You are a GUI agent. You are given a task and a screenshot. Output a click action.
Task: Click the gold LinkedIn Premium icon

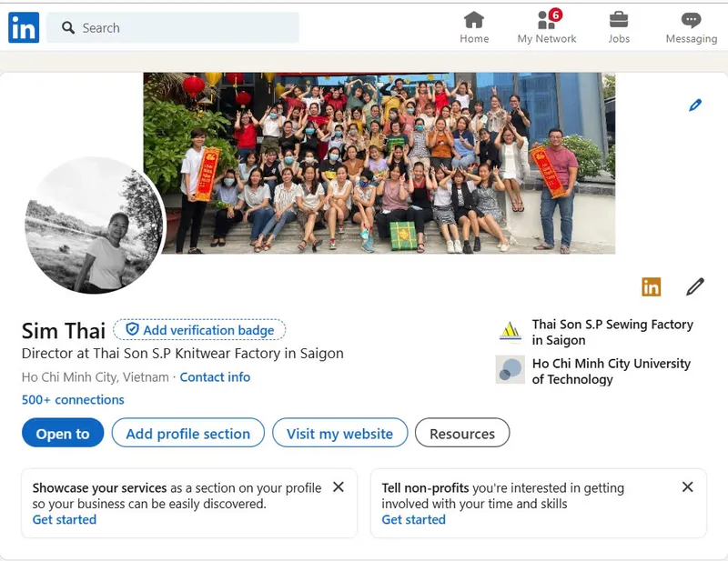point(651,286)
